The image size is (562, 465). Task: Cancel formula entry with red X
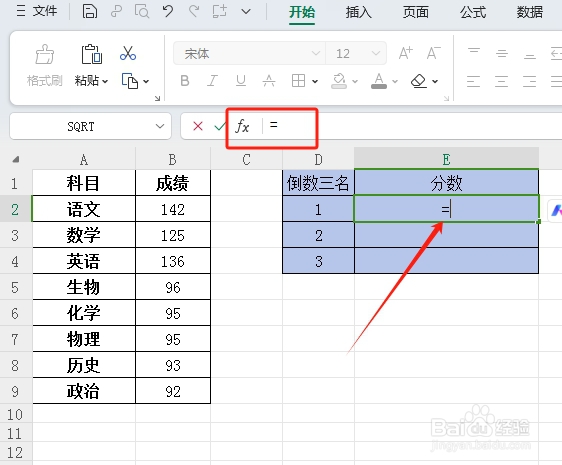click(198, 126)
